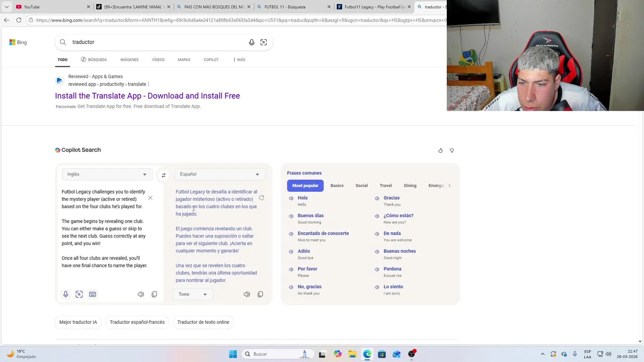
Task: Go back to the previous page
Action: click(x=7, y=20)
